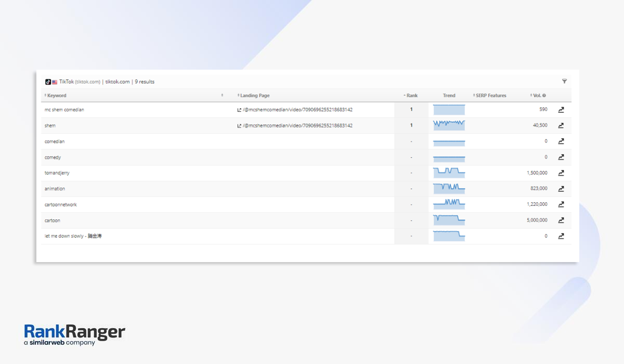This screenshot has width=624, height=364.
Task: Click the volume value 1,500,000
Action: point(537,173)
